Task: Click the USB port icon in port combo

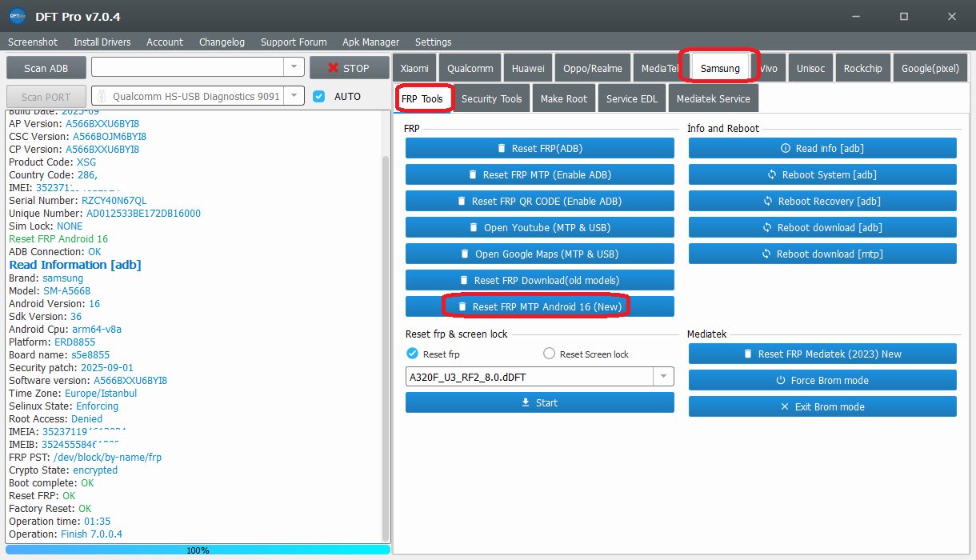Action: click(102, 96)
